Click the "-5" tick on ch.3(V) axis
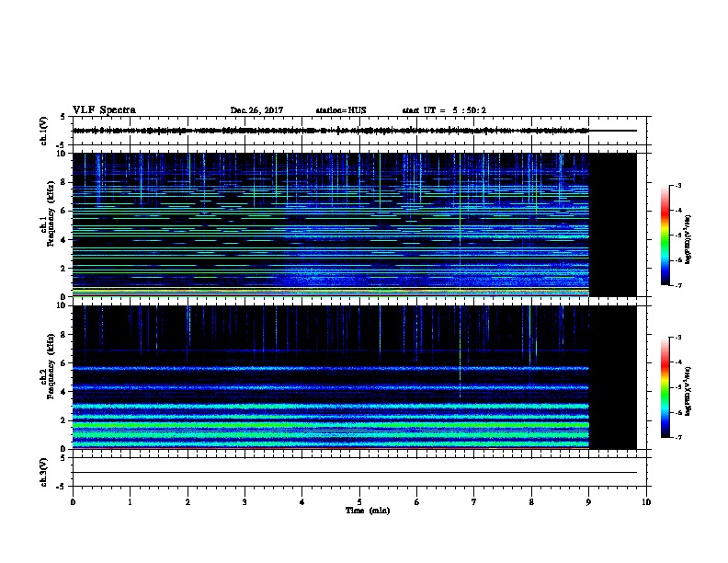Image resolution: width=728 pixels, height=563 pixels. pyautogui.click(x=62, y=487)
